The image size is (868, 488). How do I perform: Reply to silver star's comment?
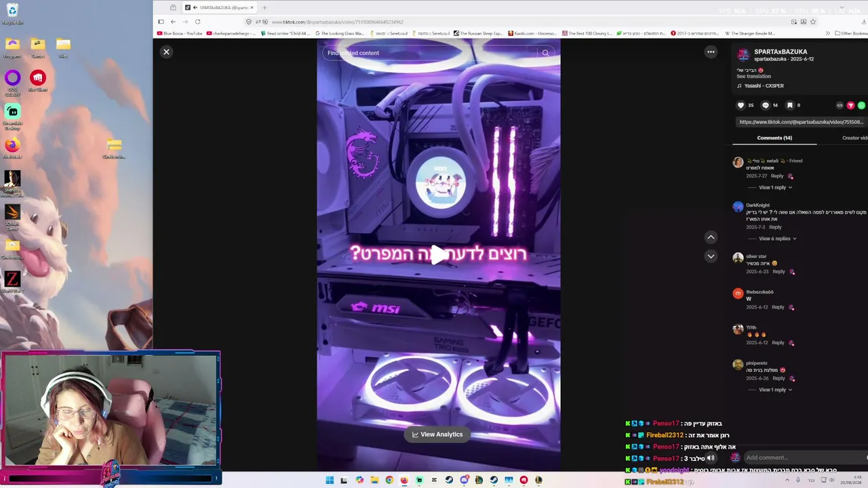coord(778,272)
